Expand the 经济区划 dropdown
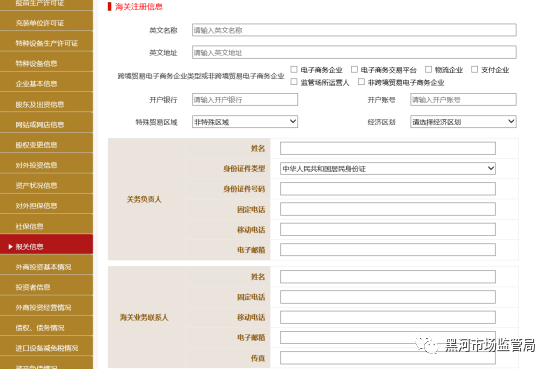 [x=463, y=122]
